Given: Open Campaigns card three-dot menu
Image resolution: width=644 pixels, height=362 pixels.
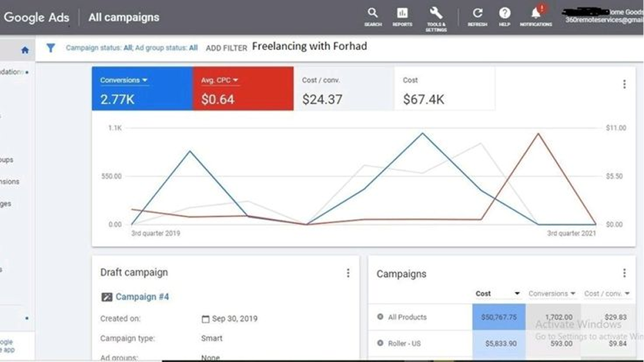Looking at the screenshot, I should point(624,273).
